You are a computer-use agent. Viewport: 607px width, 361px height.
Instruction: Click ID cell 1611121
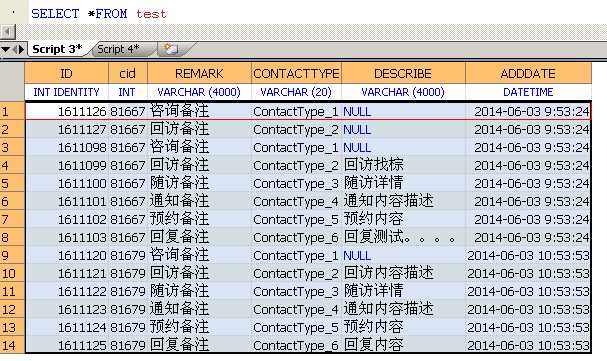point(67,274)
